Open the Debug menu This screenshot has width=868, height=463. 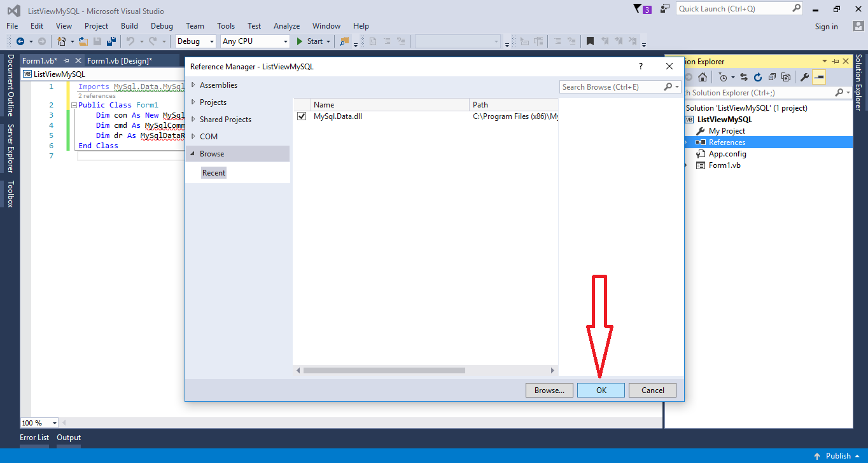162,26
